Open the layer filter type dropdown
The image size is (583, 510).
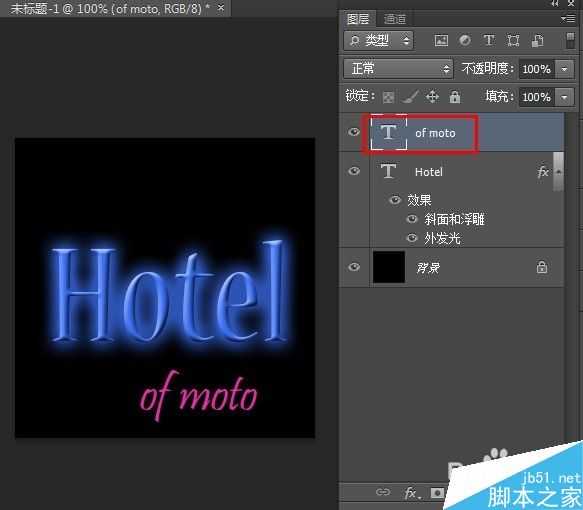pyautogui.click(x=379, y=40)
